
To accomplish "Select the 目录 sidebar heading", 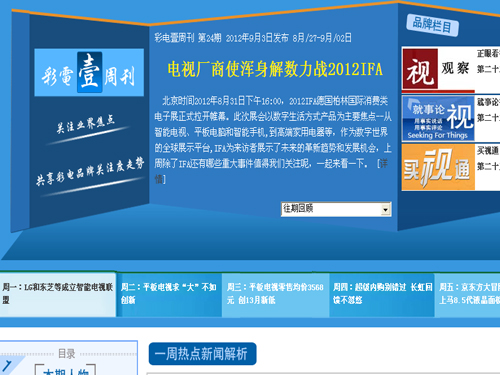I will point(67,354).
